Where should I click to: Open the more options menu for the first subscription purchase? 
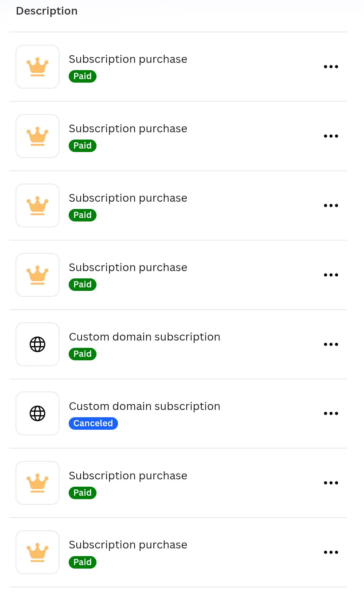pos(331,67)
